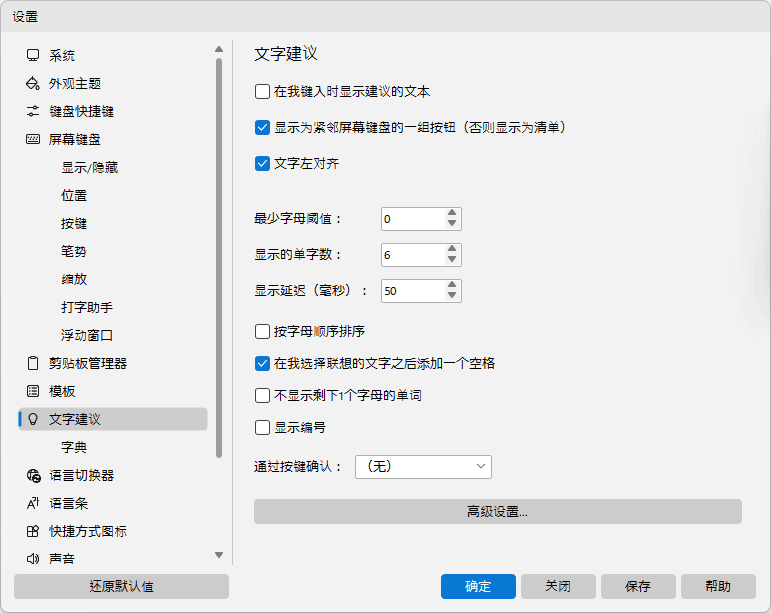Confirm with the 确定 button
Viewport: 771px width, 613px height.
478,586
